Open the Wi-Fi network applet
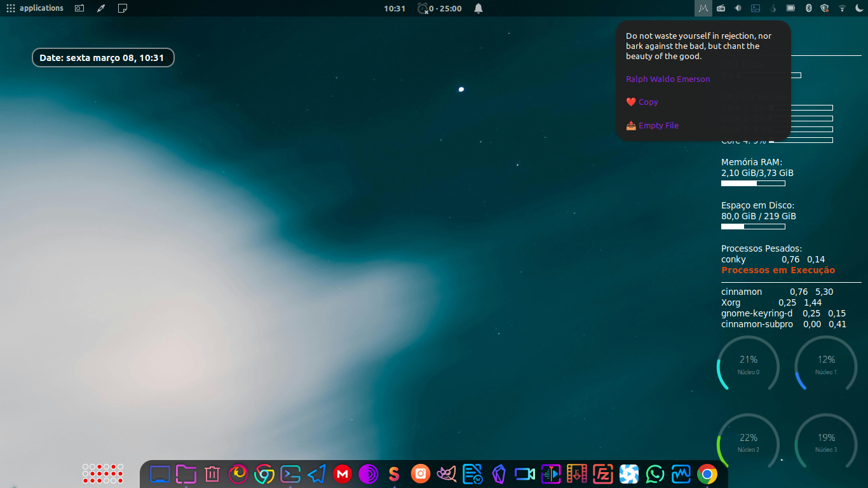Viewport: 868px width, 488px height. click(843, 8)
